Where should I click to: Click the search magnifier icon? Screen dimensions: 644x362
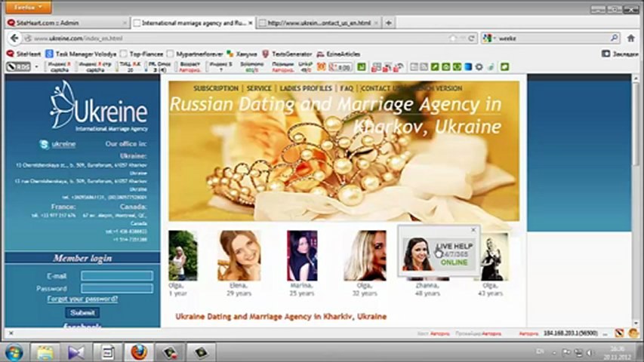615,38
